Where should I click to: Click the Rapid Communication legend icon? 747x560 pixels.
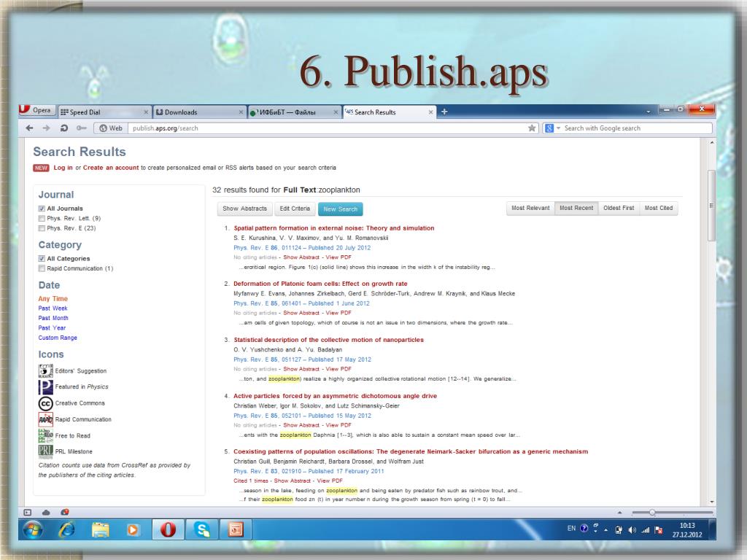point(45,419)
